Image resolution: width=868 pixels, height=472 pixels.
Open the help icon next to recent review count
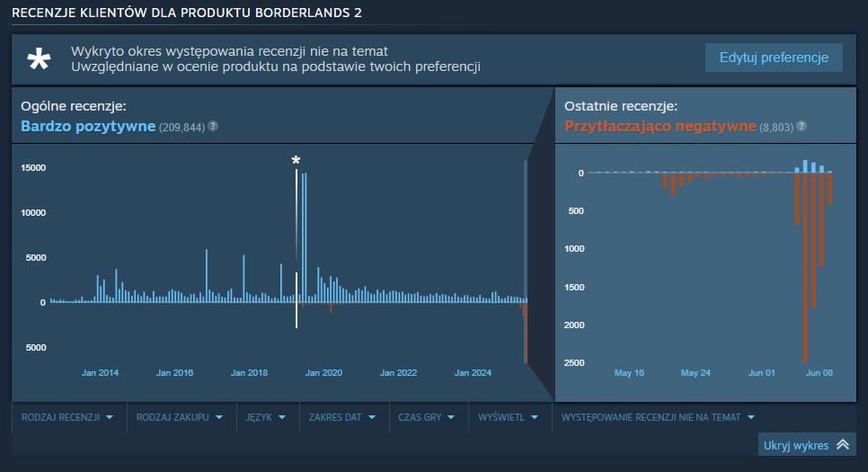(x=802, y=126)
